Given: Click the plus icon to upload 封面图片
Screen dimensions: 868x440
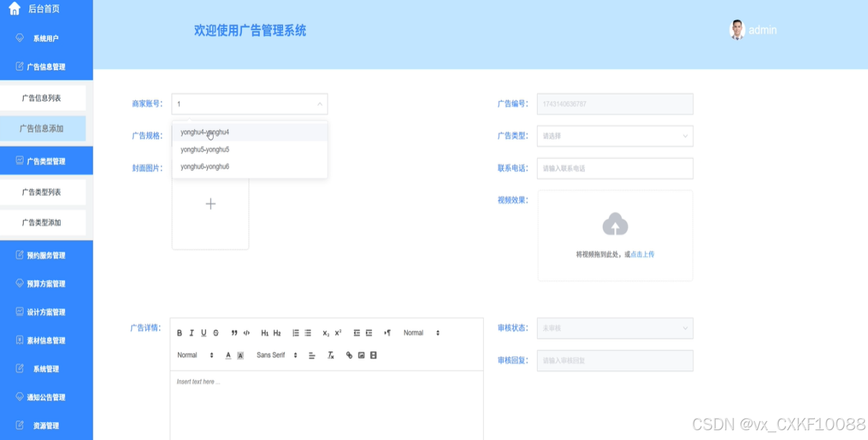Looking at the screenshot, I should click(210, 204).
